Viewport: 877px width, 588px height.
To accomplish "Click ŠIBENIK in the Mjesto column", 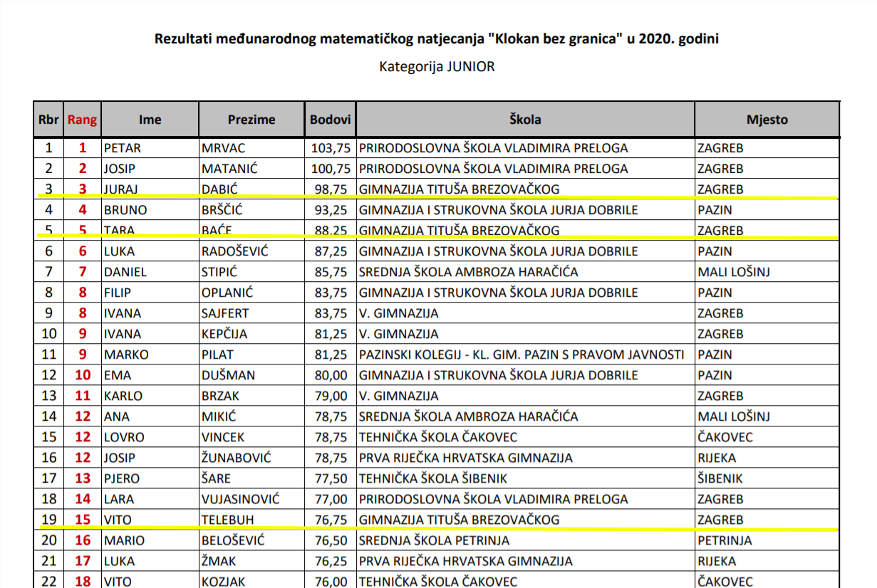I will tap(720, 478).
